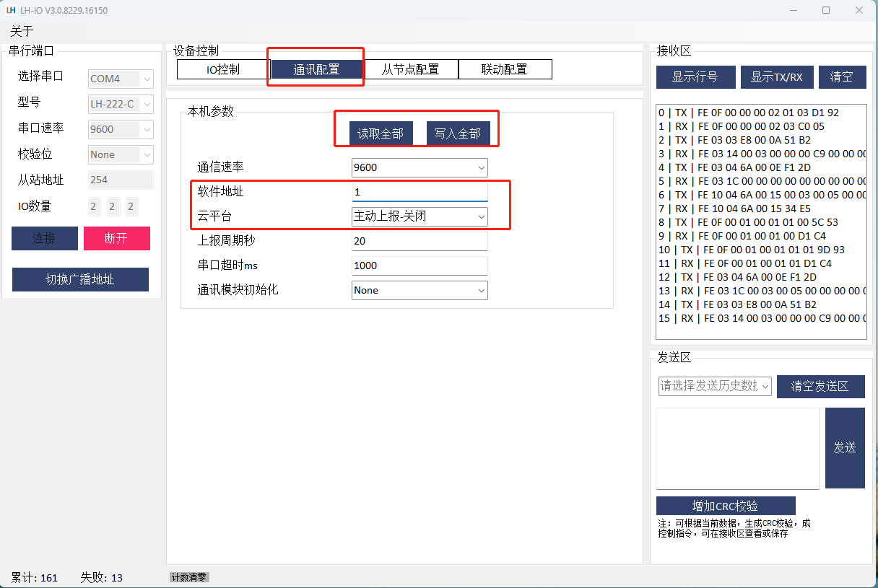Click the 切换广播地址 button
878x588 pixels.
click(x=80, y=279)
